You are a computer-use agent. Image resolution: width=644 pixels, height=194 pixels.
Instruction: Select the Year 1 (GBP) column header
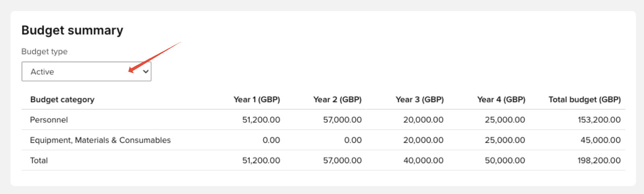[x=257, y=100]
